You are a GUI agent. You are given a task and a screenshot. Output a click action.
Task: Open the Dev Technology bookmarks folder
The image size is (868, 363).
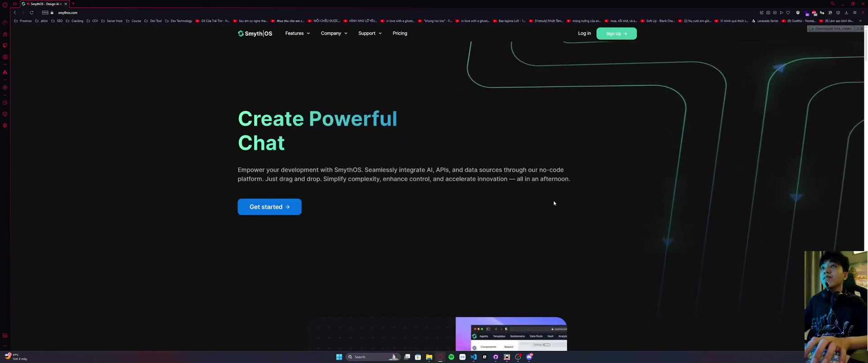tap(179, 21)
